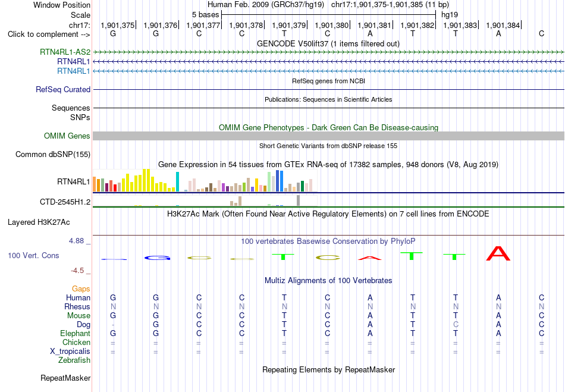Image resolution: width=565 pixels, height=392 pixels.
Task: Click Multiz Alignments of 100 Vertebrates title
Action: point(328,280)
